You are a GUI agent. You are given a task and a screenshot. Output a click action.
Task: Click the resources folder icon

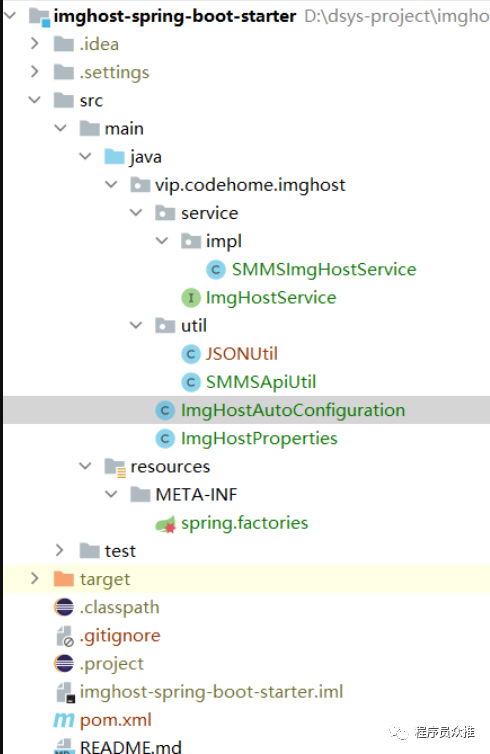pos(115,467)
